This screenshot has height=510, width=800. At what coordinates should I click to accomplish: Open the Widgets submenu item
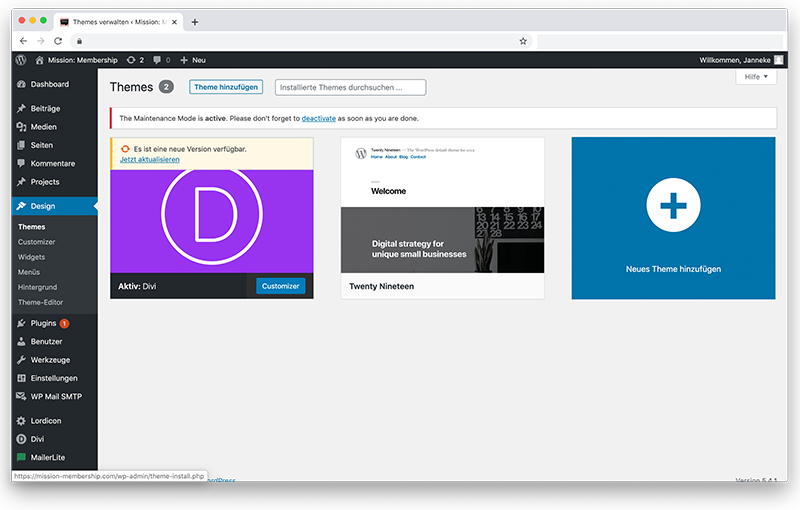point(32,257)
